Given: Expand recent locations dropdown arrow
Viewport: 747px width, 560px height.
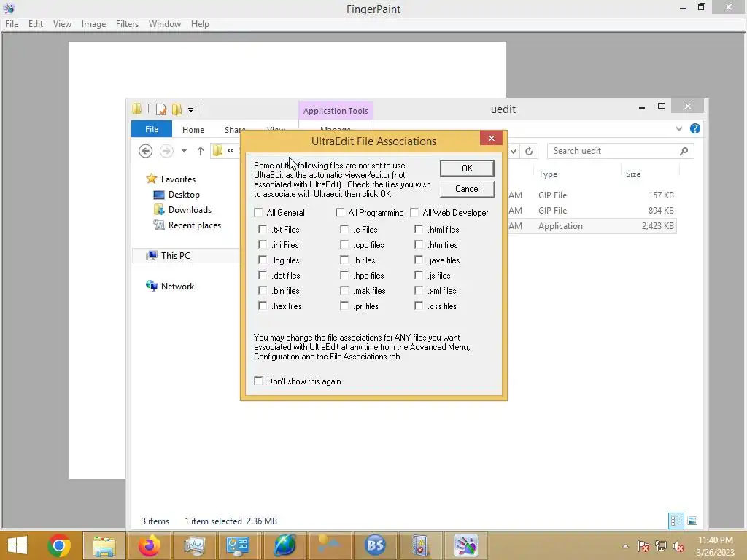Looking at the screenshot, I should coord(184,151).
